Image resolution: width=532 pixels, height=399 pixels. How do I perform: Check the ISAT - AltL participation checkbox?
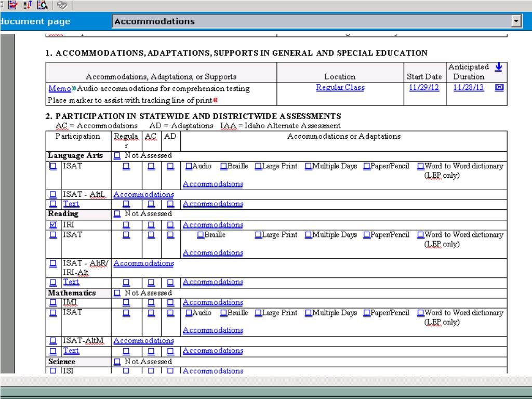pos(54,195)
